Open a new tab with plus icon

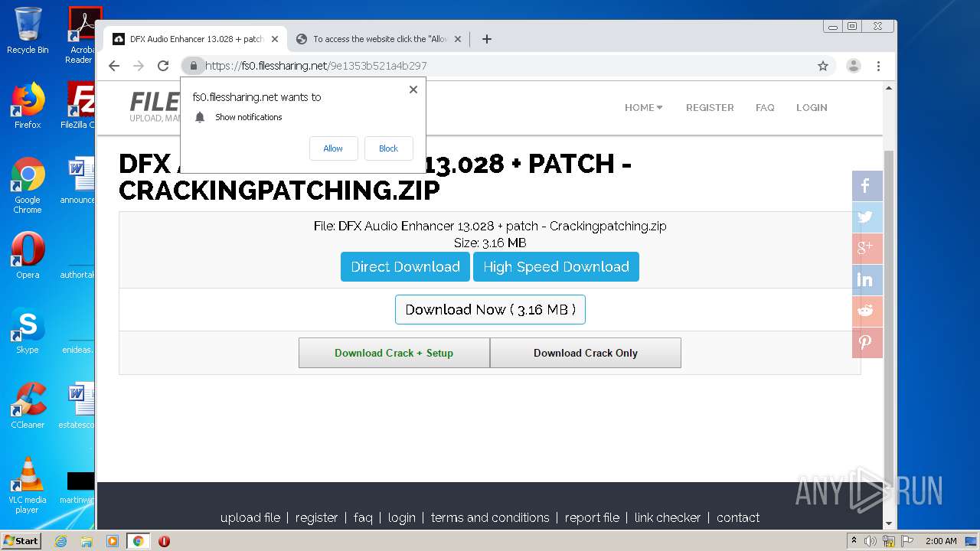coord(487,39)
